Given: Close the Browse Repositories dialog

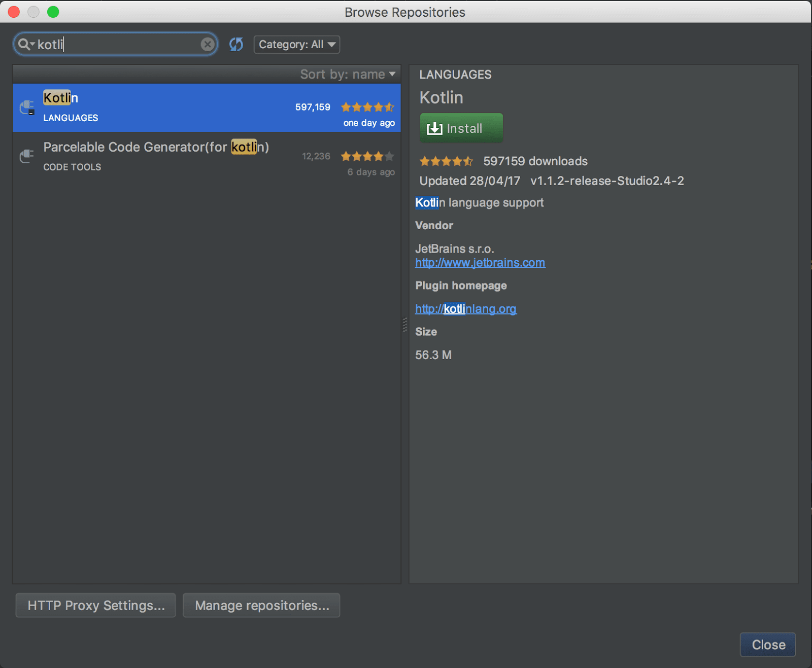Looking at the screenshot, I should pos(768,645).
